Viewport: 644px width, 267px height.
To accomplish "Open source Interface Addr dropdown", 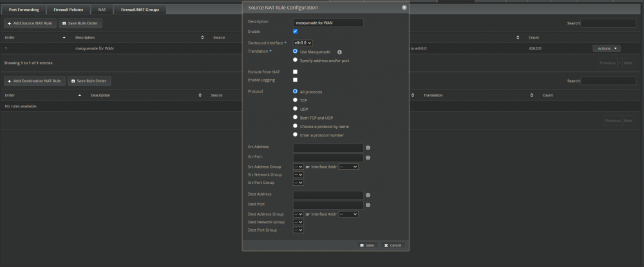I will [348, 167].
